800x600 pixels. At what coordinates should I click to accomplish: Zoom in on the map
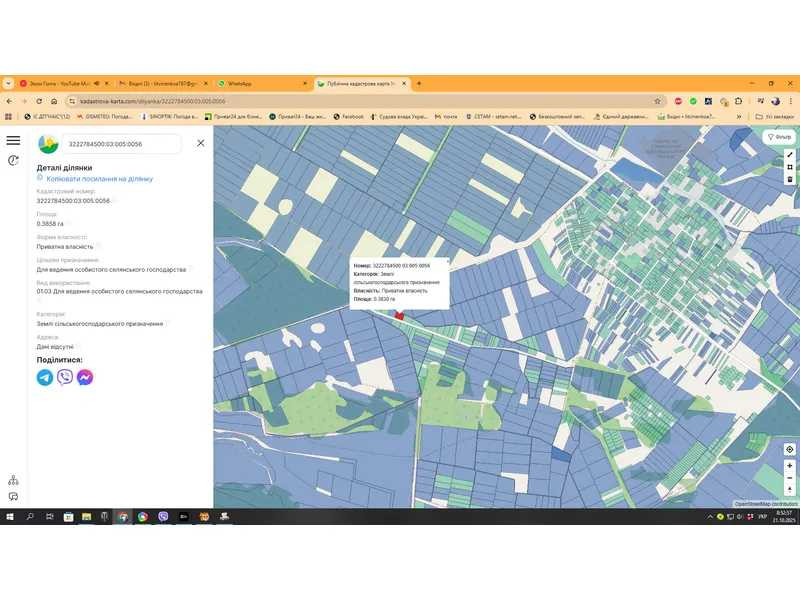click(x=789, y=465)
